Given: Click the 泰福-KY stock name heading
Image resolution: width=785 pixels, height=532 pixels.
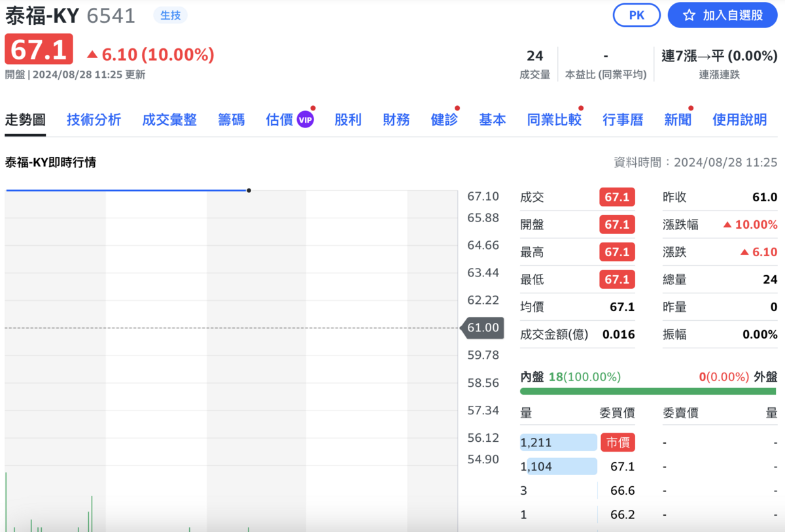Looking at the screenshot, I should [x=42, y=16].
